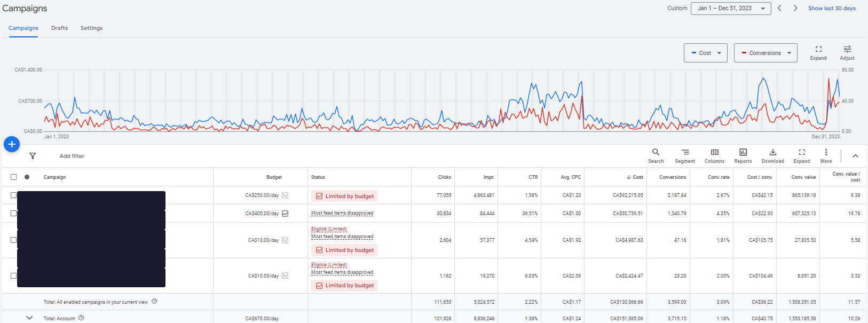Go to previous date range
The height and width of the screenshot is (323, 868).
click(x=779, y=8)
